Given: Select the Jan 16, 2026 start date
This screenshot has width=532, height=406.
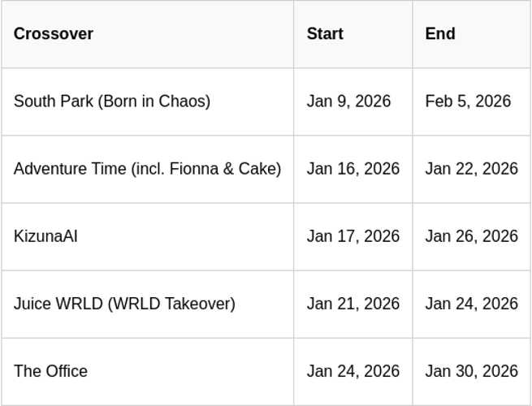Looking at the screenshot, I should (x=353, y=169).
